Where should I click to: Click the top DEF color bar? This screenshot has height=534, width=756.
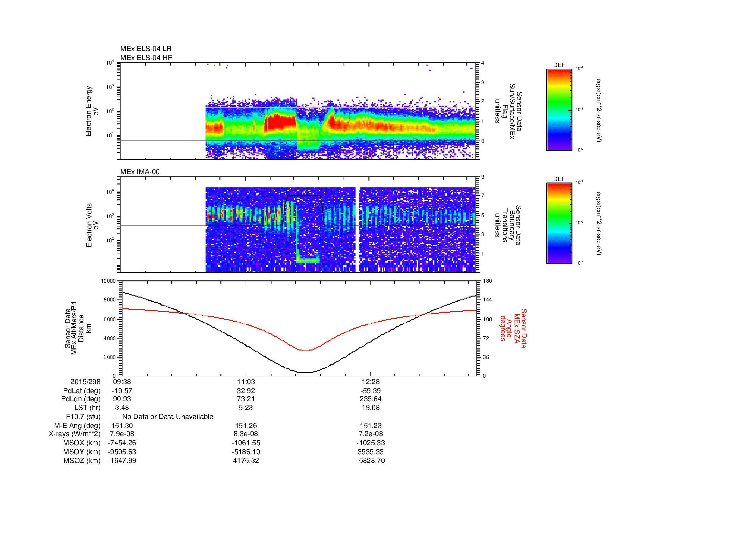559,109
